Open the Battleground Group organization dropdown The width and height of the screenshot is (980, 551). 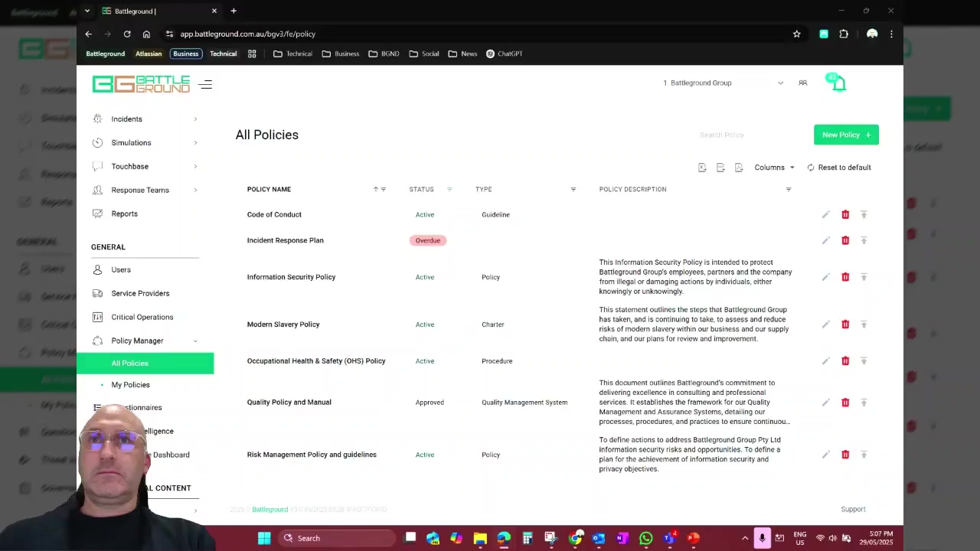point(723,83)
